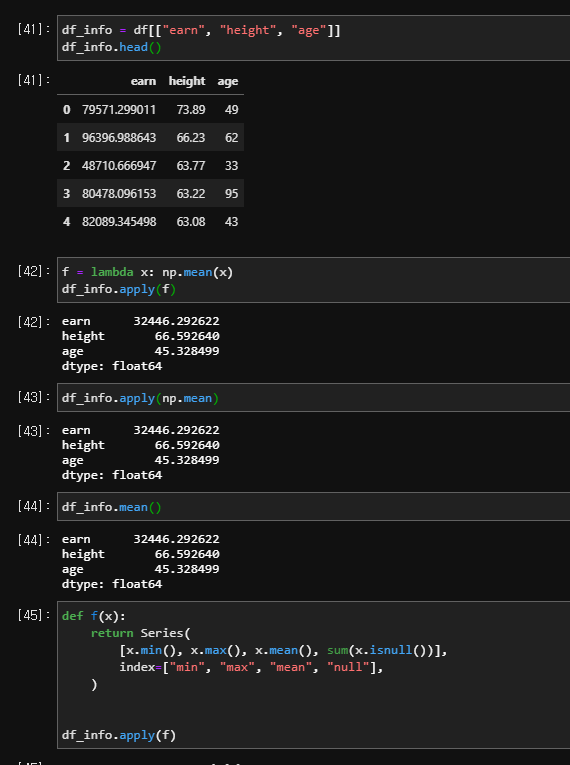570x765 pixels.
Task: Click age value 62 in row 1
Action: 231,138
